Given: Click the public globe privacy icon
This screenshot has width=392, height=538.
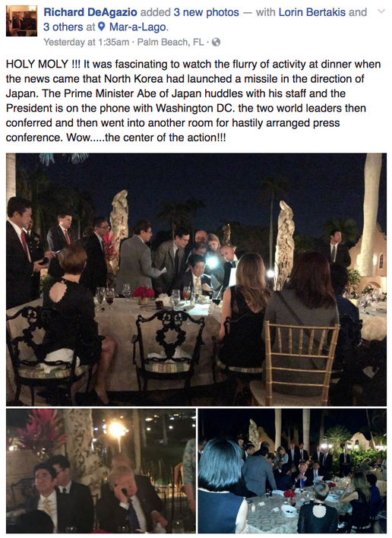Looking at the screenshot, I should pos(216,43).
